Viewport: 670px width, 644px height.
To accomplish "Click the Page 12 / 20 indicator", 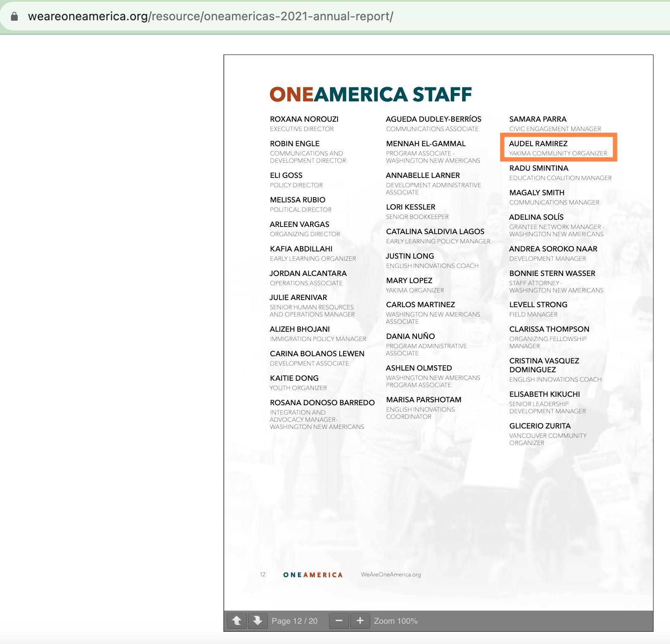I will tap(294, 621).
